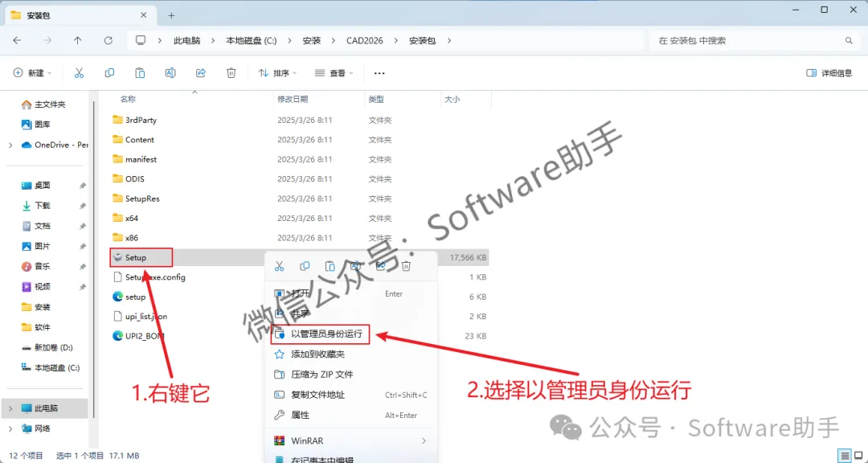This screenshot has width=868, height=463.
Task: Sort by the 类型 column header
Action: [376, 99]
